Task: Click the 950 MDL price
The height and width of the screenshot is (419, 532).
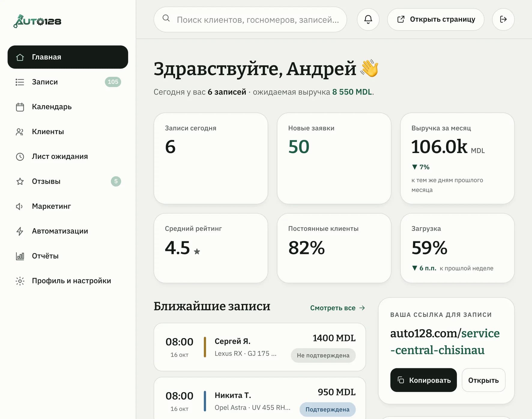Action: tap(337, 392)
